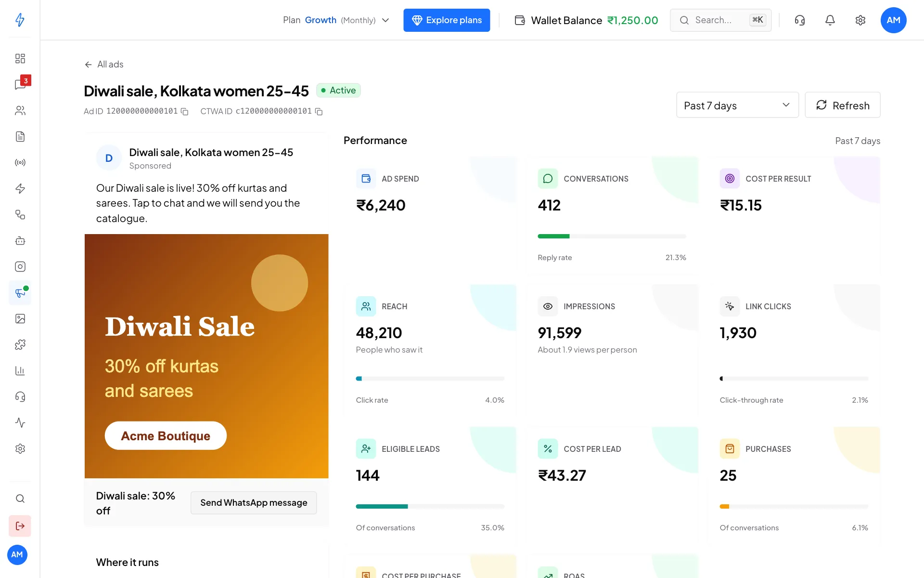Viewport: 924px width, 578px height.
Task: Open the megaphone ads icon in sidebar
Action: [x=20, y=292]
